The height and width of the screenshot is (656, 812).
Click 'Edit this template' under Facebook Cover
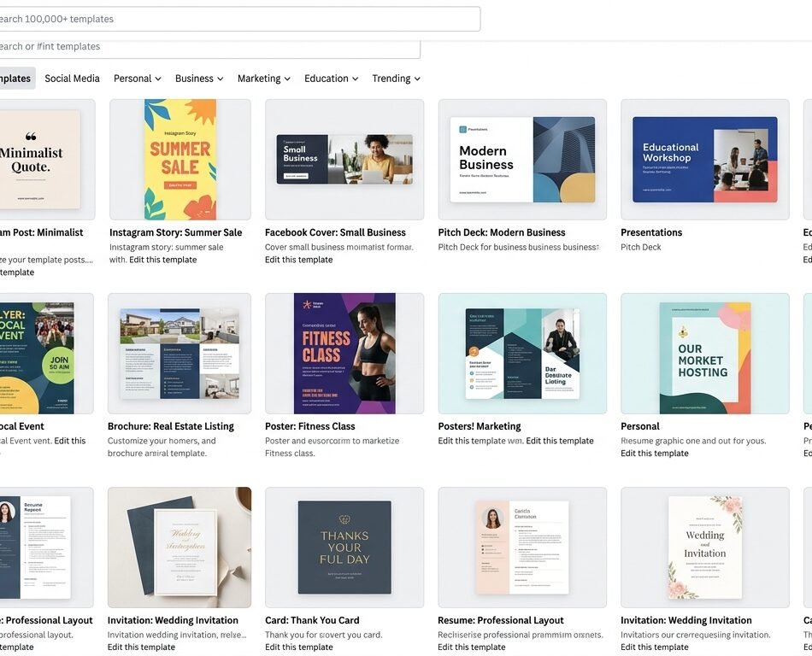[298, 260]
